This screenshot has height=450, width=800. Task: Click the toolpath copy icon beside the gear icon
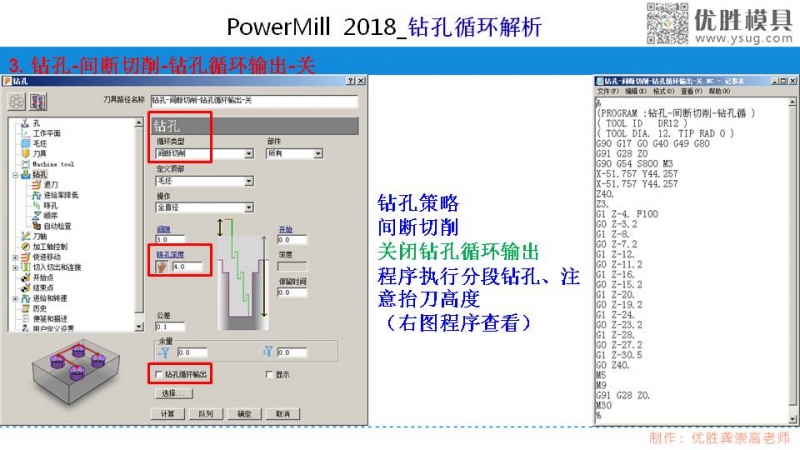coord(38,102)
